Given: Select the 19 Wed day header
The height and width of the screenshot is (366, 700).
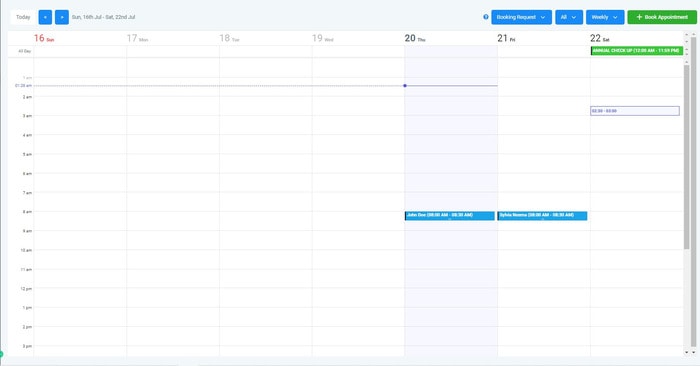Looking at the screenshot, I should coord(323,38).
